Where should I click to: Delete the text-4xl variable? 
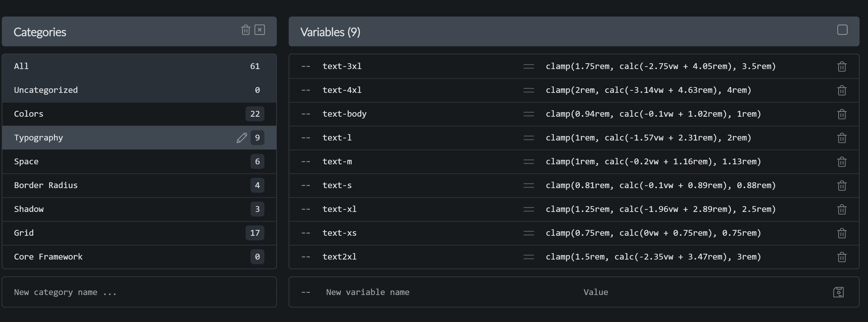point(842,90)
